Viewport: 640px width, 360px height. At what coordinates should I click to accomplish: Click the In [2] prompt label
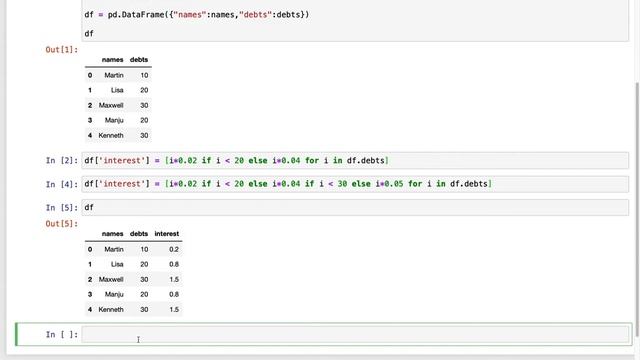pyautogui.click(x=62, y=160)
